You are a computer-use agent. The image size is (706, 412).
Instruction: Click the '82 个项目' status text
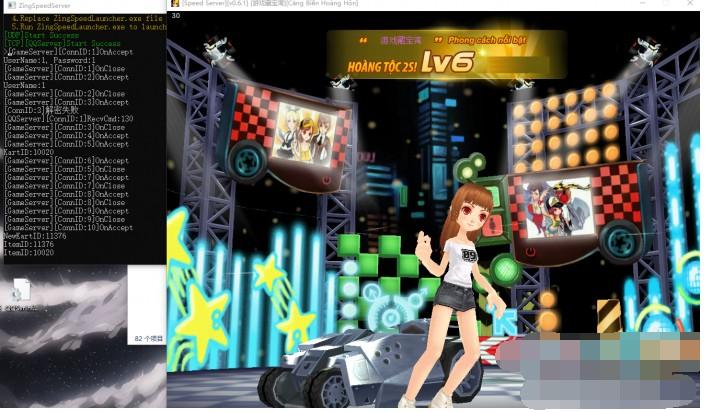149,339
